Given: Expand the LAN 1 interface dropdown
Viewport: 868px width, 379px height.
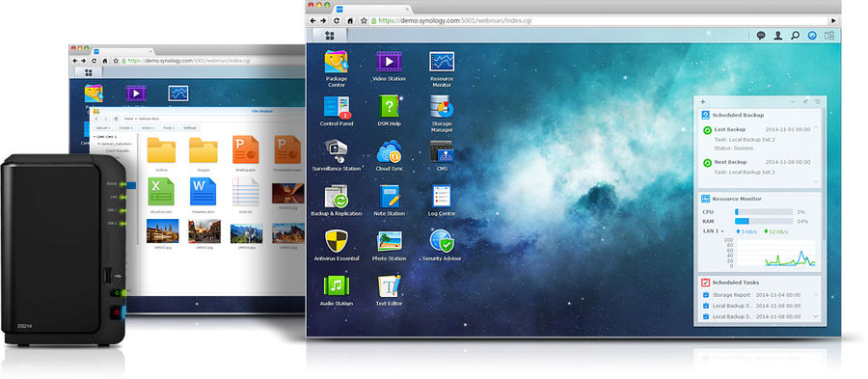Looking at the screenshot, I should click(713, 230).
